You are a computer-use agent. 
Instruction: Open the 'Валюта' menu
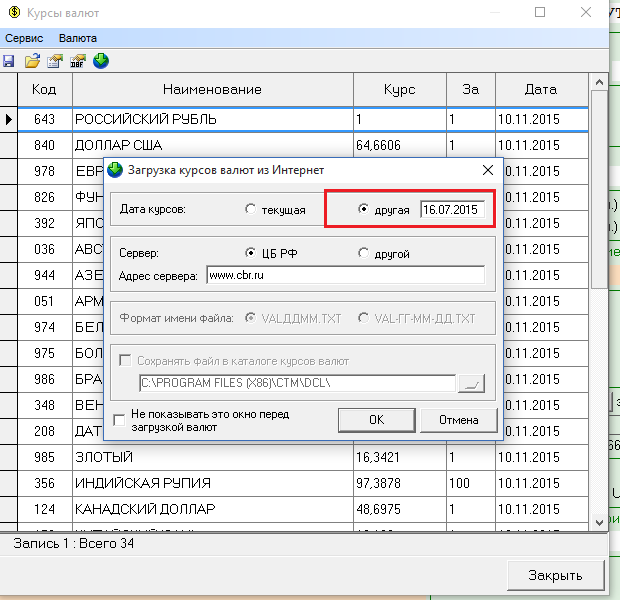(78, 37)
